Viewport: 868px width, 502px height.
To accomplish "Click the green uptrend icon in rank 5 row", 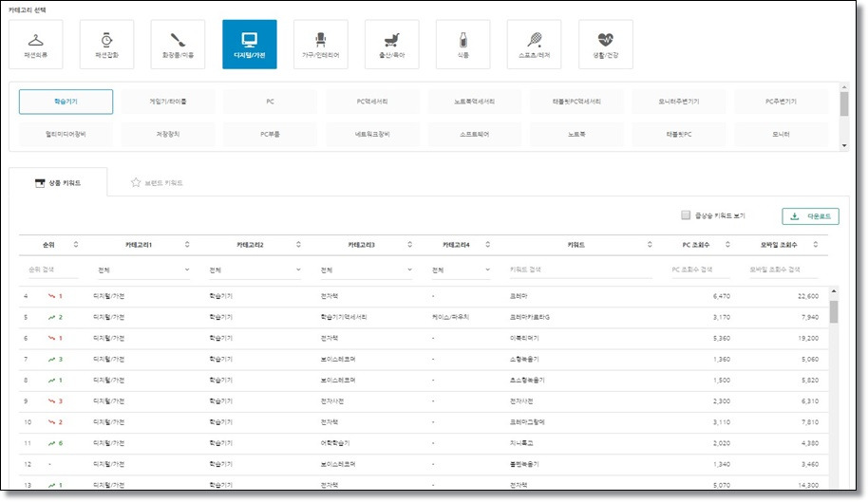I will [x=51, y=317].
